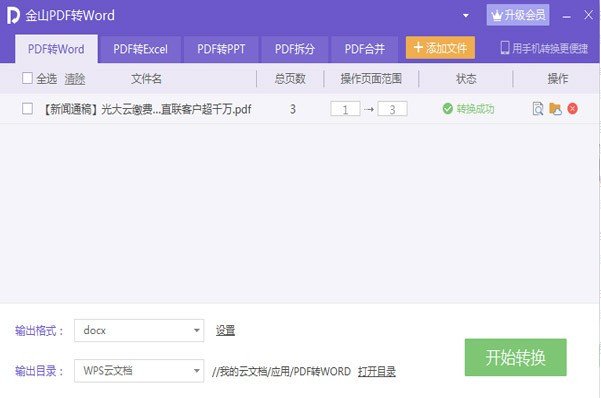Click the start page field showing 1
Screen dimensions: 601x398
coord(345,109)
